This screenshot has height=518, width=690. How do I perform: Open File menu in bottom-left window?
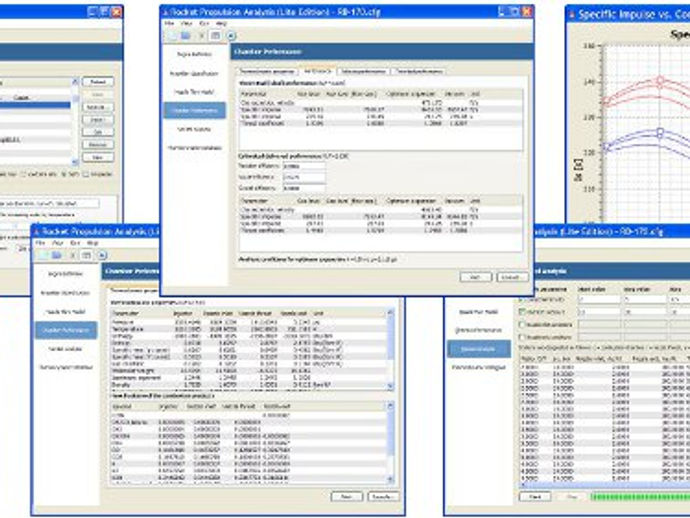click(40, 243)
